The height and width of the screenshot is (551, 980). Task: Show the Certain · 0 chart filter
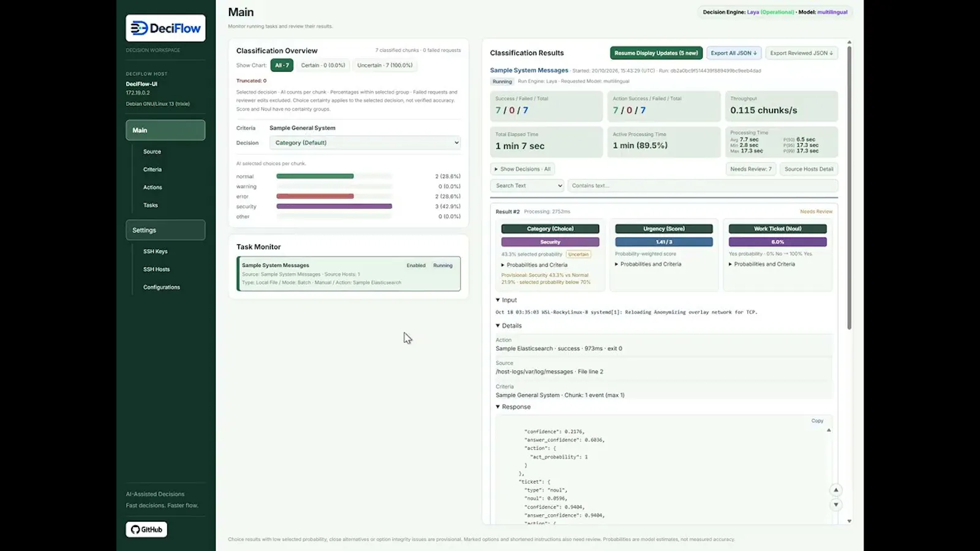tap(323, 66)
